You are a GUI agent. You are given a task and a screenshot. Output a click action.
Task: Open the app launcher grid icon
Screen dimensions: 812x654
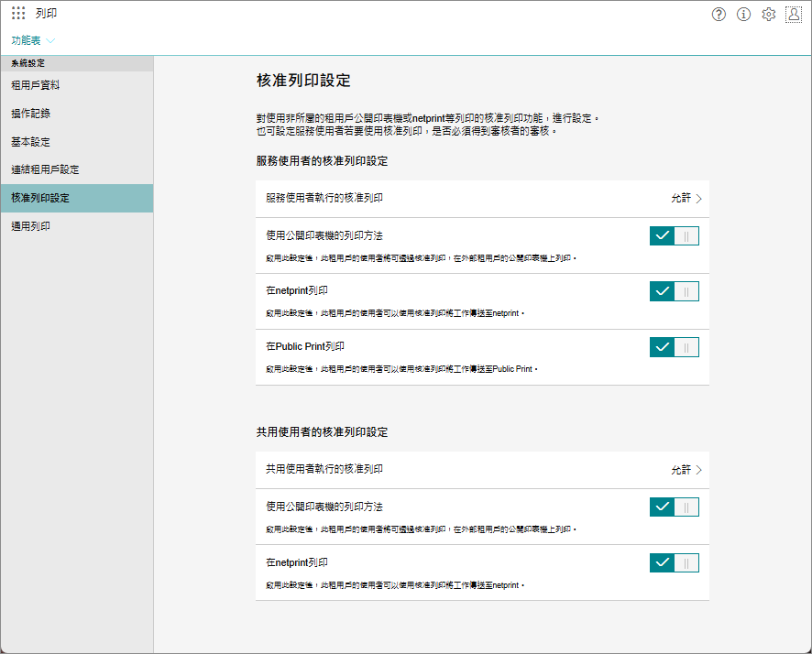18,14
